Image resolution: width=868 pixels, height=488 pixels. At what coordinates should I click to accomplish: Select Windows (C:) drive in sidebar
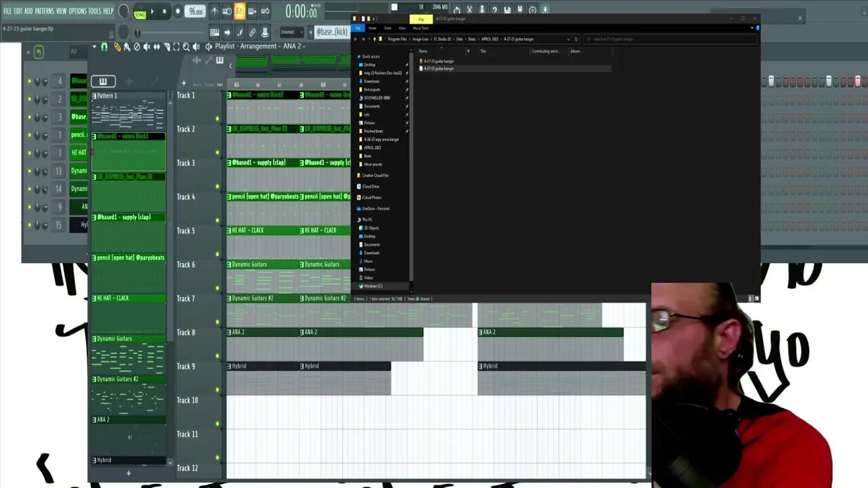(373, 286)
